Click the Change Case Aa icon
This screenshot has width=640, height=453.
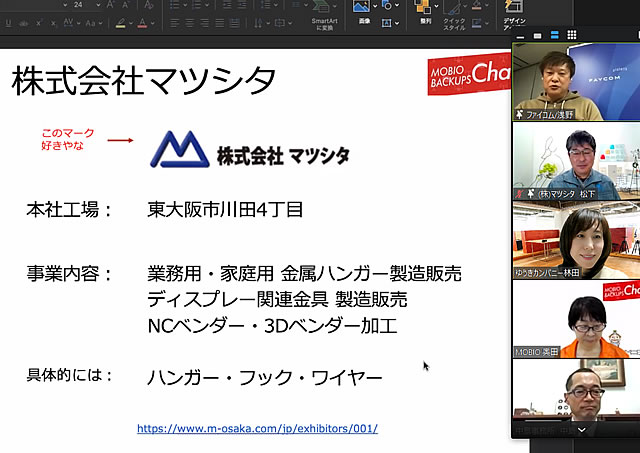[x=91, y=23]
